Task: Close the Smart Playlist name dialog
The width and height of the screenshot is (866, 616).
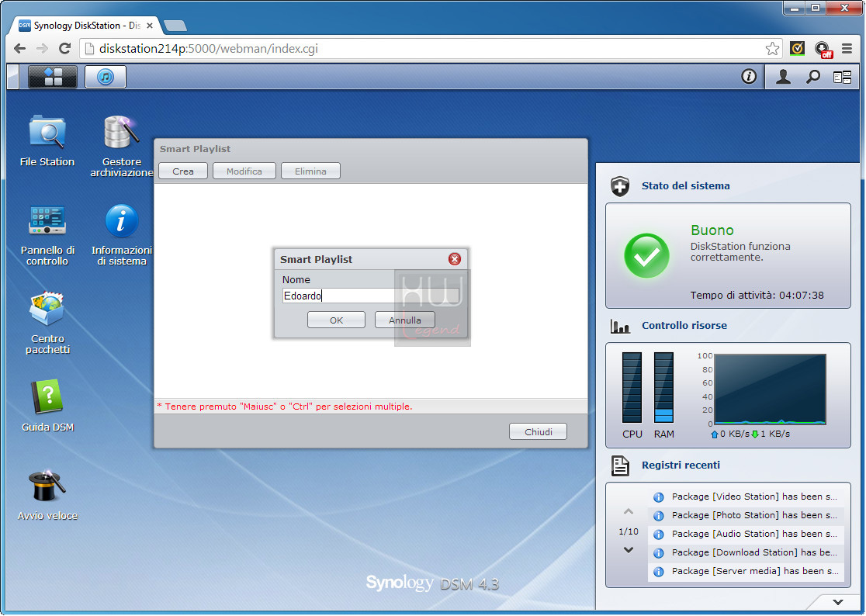Action: pyautogui.click(x=455, y=259)
